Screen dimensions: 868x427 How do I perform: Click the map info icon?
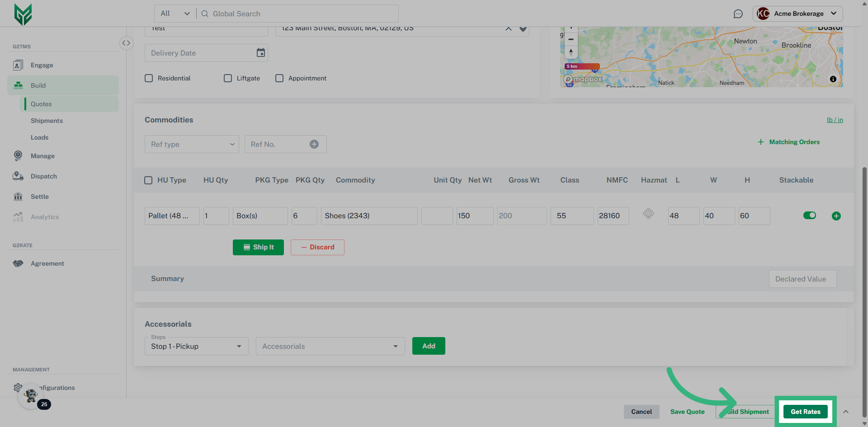(x=833, y=79)
